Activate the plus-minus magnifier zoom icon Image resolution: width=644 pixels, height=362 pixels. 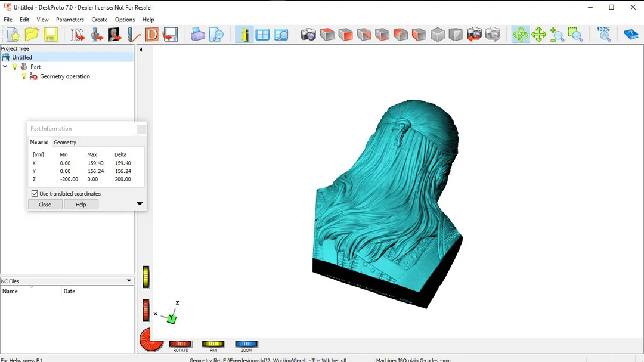pos(557,35)
